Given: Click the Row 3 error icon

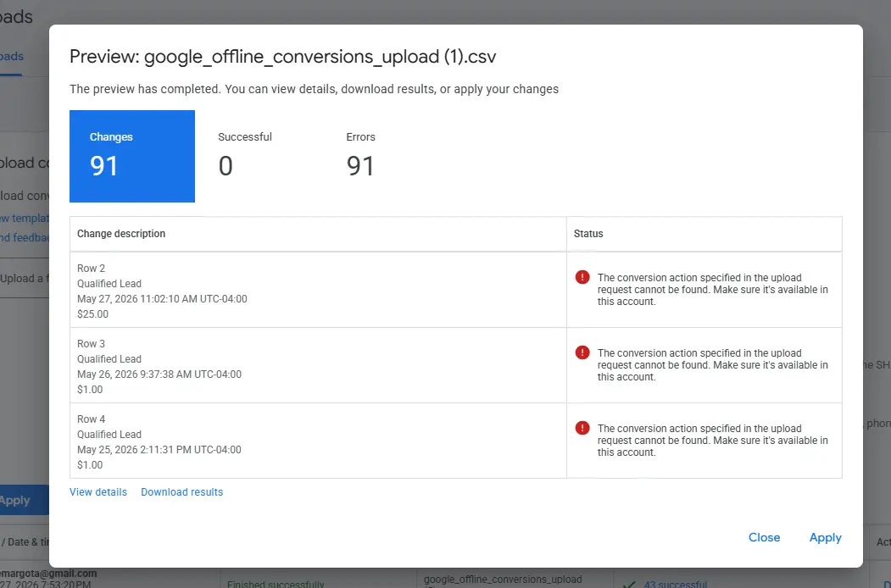Looking at the screenshot, I should click(582, 352).
